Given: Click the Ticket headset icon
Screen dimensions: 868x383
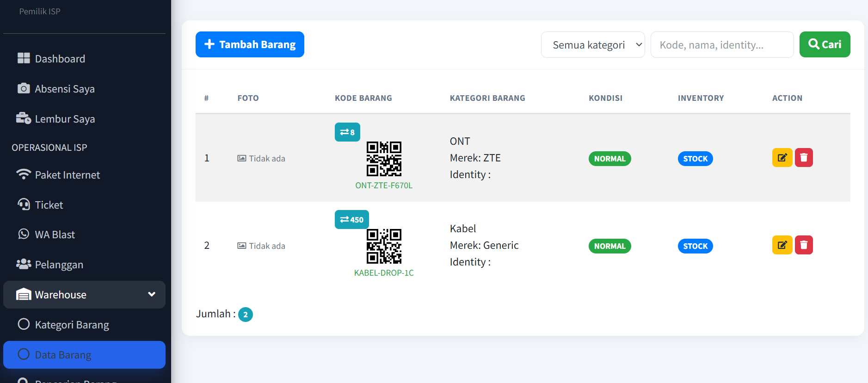Looking at the screenshot, I should [x=24, y=204].
